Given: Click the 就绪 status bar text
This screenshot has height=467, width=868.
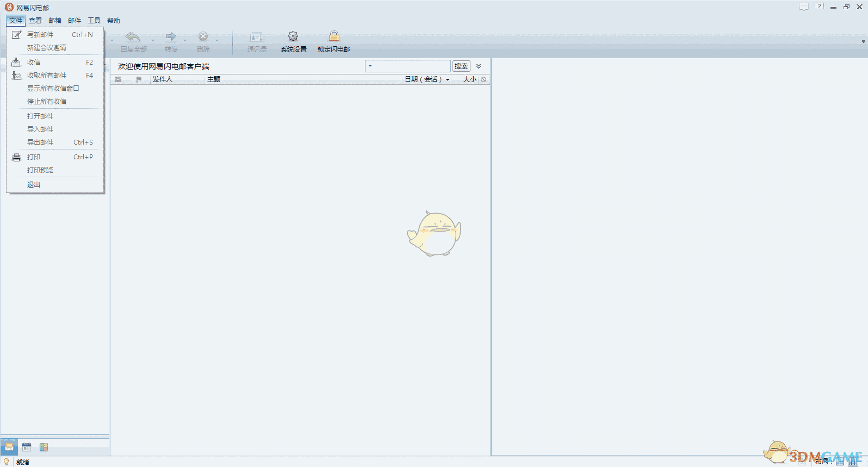Looking at the screenshot, I should pyautogui.click(x=23, y=462).
